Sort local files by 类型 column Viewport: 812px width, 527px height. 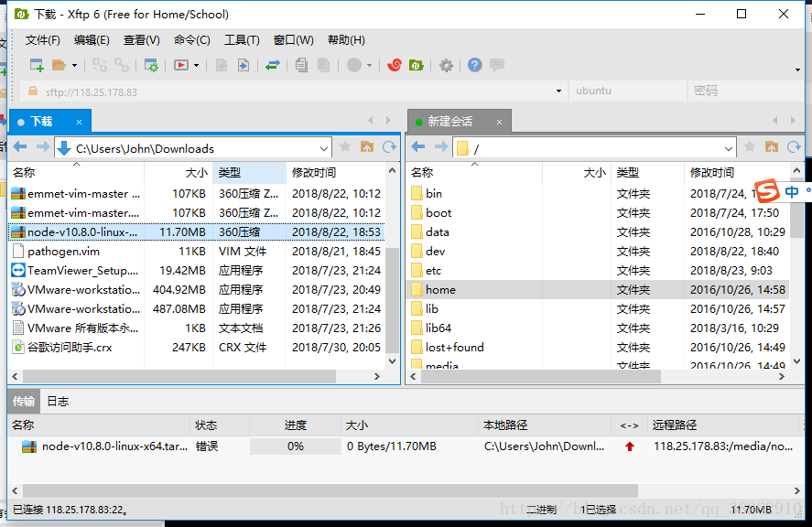pyautogui.click(x=249, y=172)
